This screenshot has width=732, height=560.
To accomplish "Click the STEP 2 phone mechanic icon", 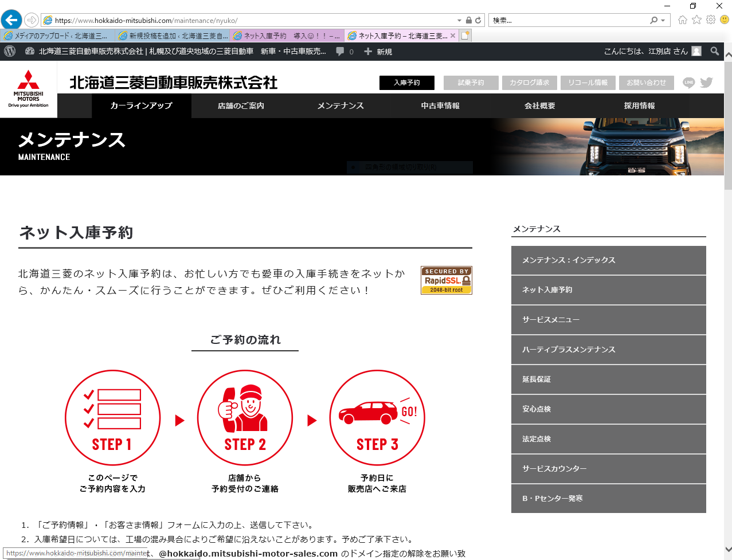I will click(x=245, y=417).
